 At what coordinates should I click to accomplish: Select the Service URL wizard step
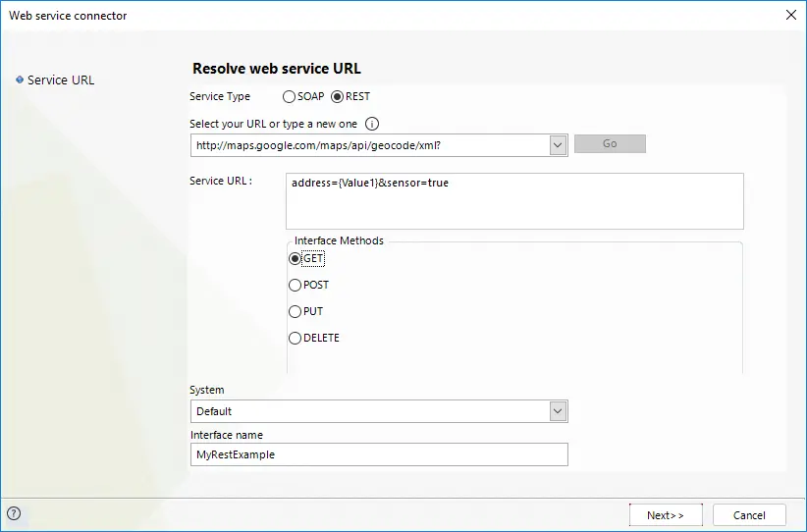tap(61, 80)
